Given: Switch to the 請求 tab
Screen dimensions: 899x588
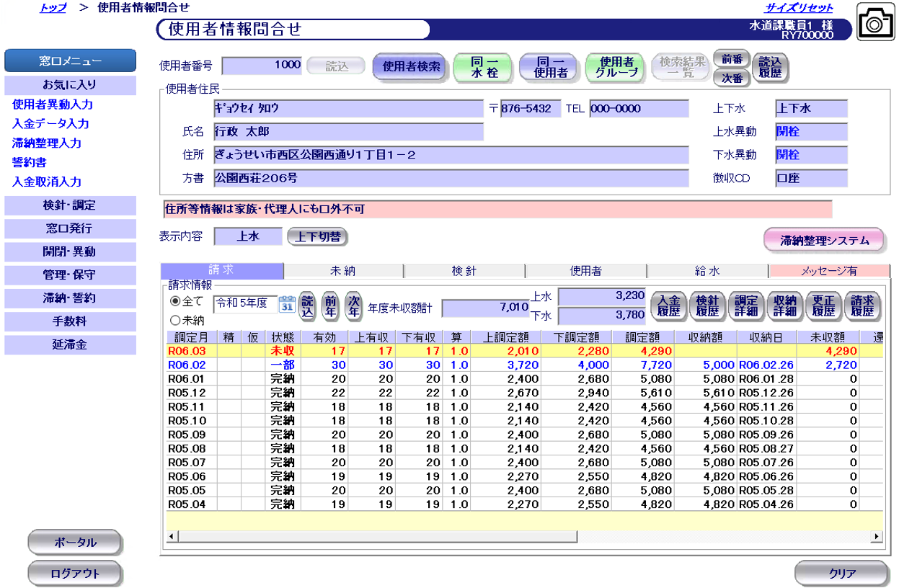Looking at the screenshot, I should click(222, 271).
